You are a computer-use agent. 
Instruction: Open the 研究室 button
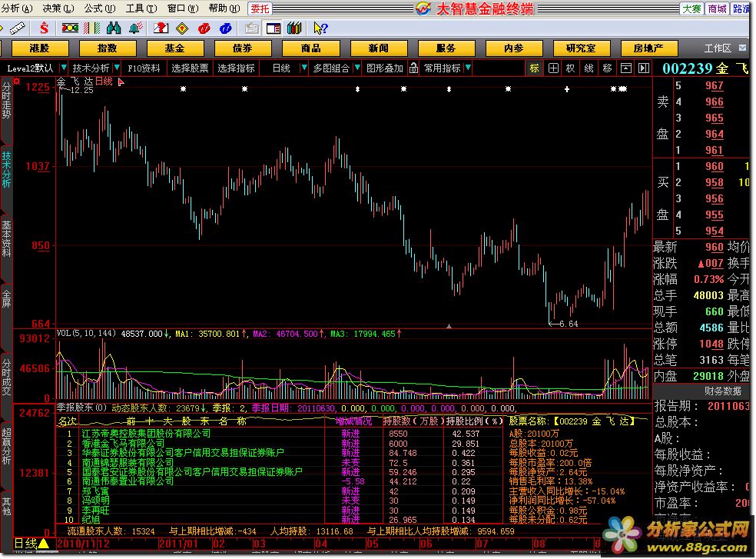click(582, 48)
